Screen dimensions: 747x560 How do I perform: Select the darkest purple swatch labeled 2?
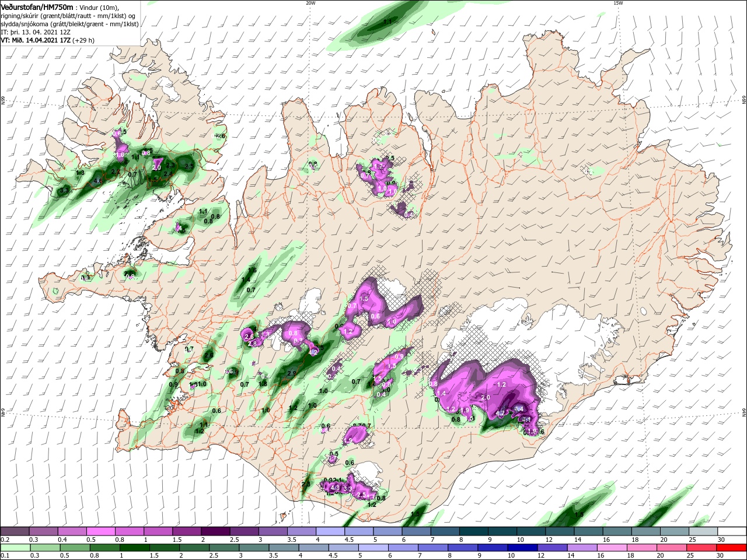click(x=215, y=531)
